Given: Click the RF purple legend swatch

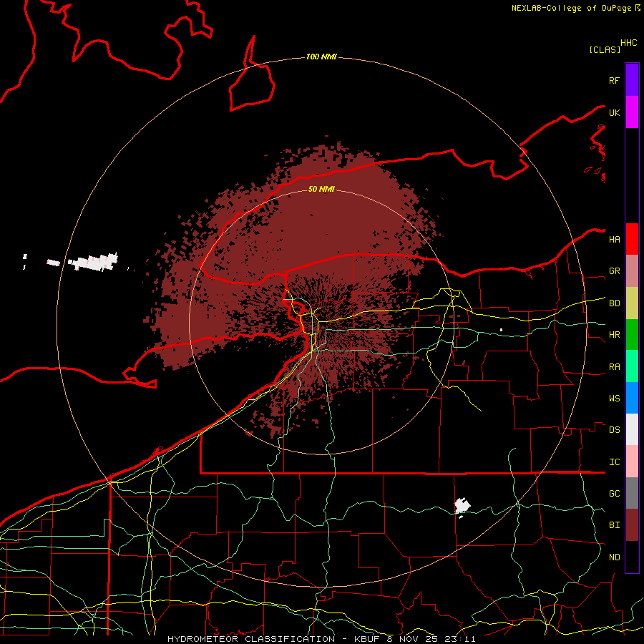Looking at the screenshot, I should point(632,80).
